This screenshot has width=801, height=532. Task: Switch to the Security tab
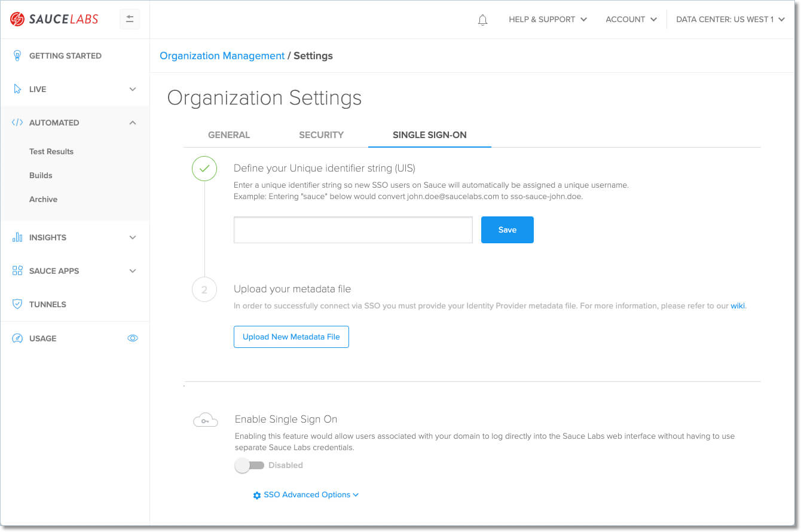(321, 134)
